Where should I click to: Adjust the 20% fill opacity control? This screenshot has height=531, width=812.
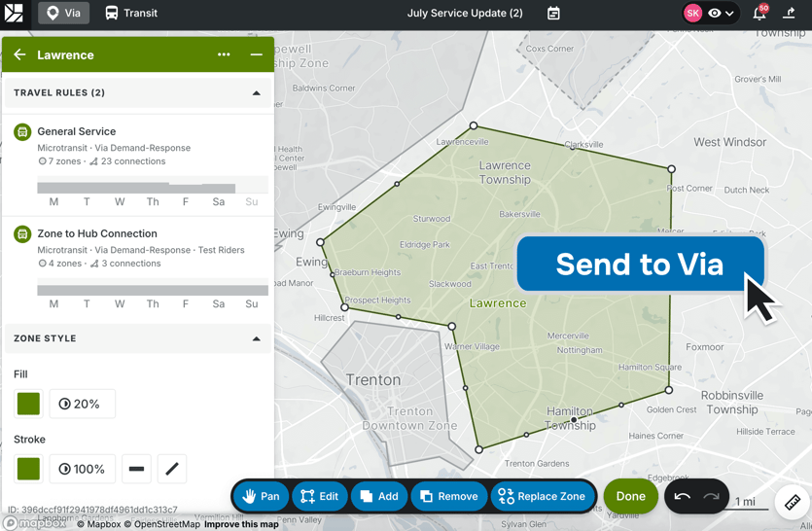[83, 404]
